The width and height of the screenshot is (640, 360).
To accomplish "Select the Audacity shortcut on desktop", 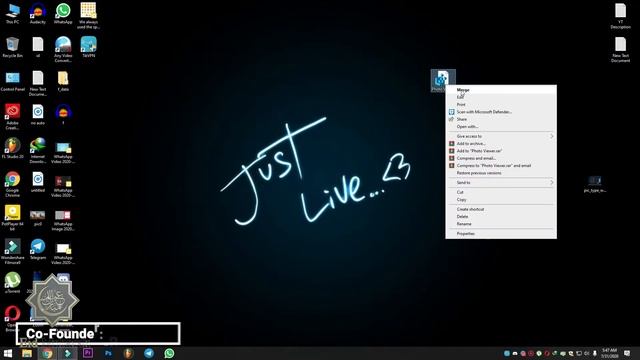I will click(38, 13).
